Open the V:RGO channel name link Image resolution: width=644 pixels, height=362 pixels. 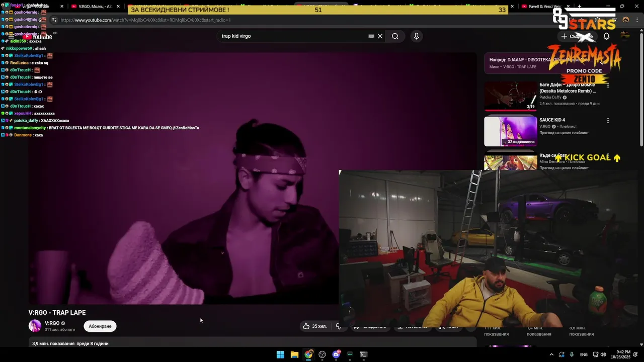52,323
